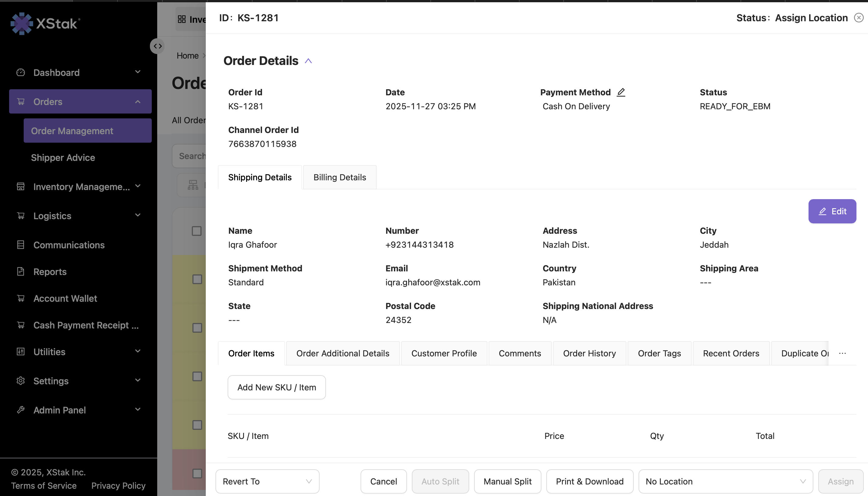Viewport: 868px width, 496px height.
Task: Click the Inventory Management store icon
Action: (21, 186)
